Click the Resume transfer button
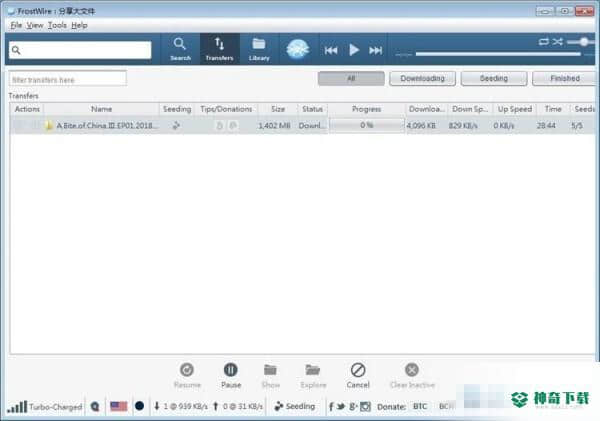Image resolution: width=600 pixels, height=421 pixels. (187, 376)
